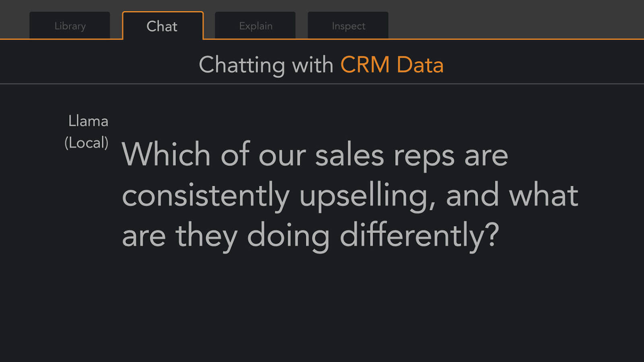Click the word "what" ending the second line
This screenshot has height=362, width=644.
(543, 195)
